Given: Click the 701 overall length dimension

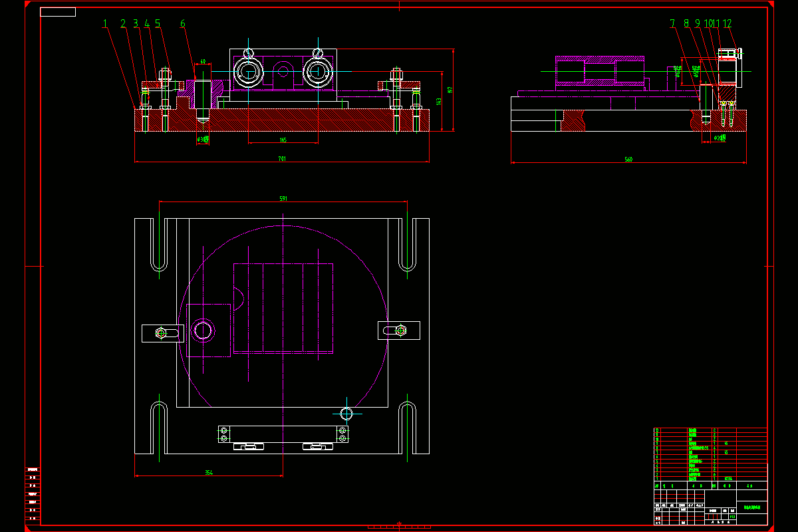Looking at the screenshot, I should 282,159.
